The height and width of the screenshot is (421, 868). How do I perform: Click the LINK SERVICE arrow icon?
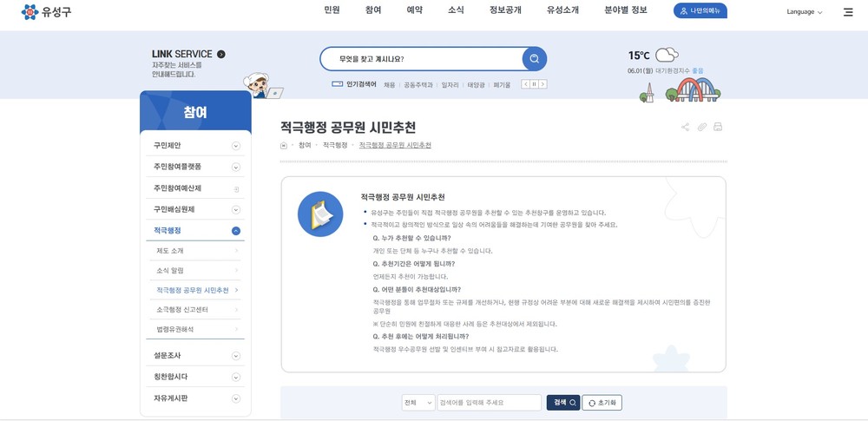(x=221, y=54)
